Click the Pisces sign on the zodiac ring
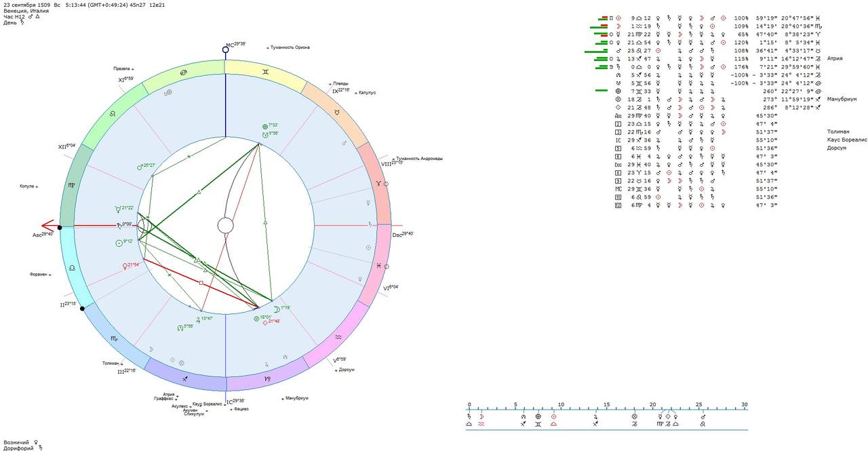This screenshot has width=868, height=451. point(378,265)
